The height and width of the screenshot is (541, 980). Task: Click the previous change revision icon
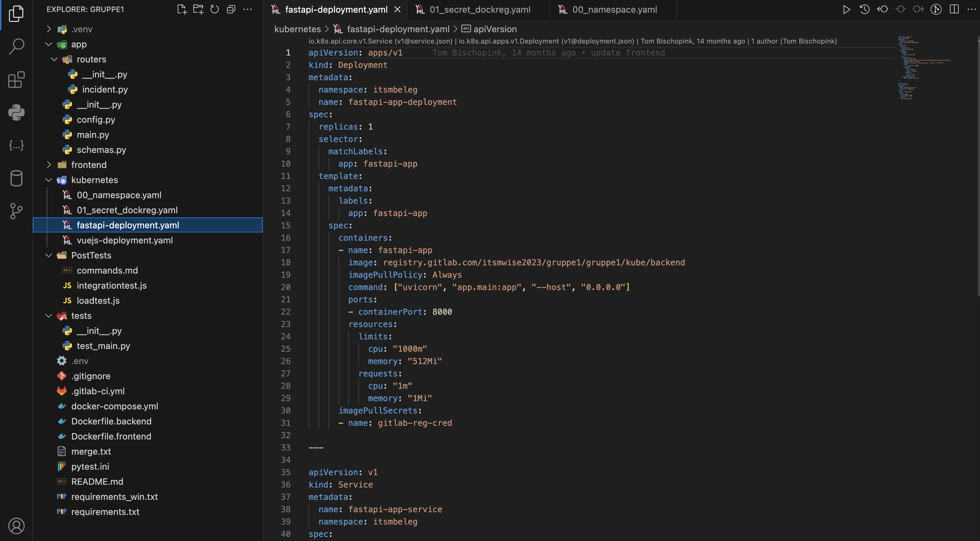[882, 10]
